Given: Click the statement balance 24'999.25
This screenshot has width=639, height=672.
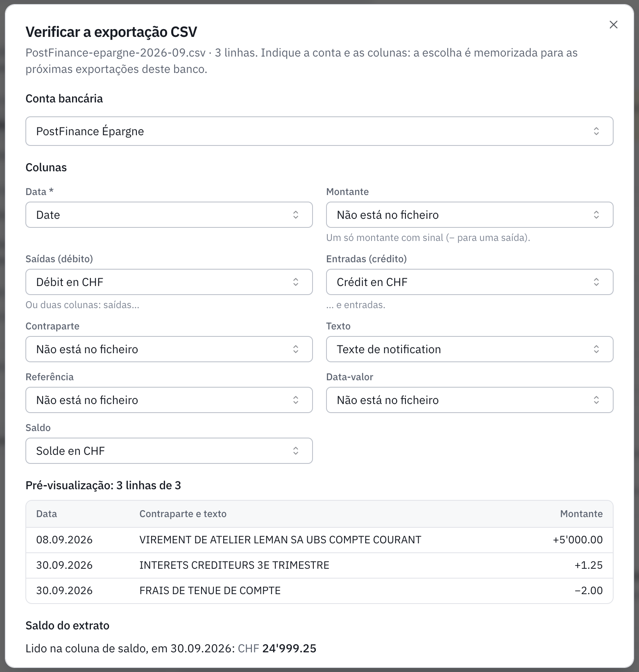Looking at the screenshot, I should [289, 648].
